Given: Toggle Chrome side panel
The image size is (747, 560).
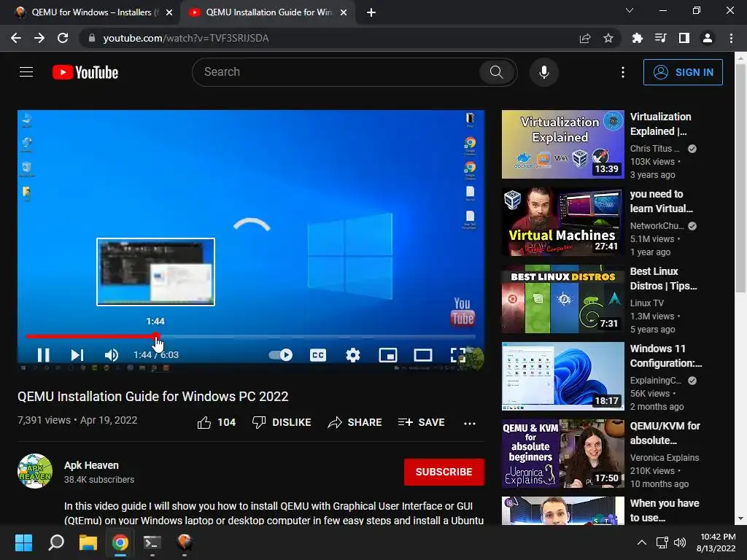Looking at the screenshot, I should 684,38.
